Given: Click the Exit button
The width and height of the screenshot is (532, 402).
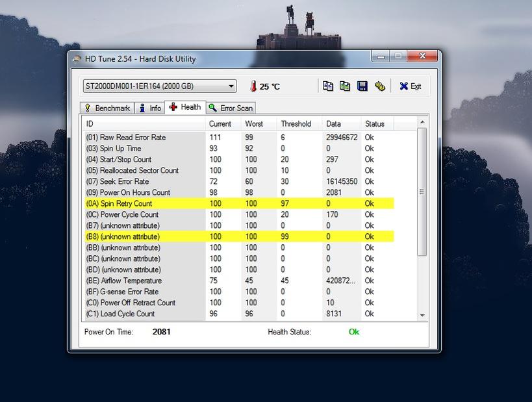Looking at the screenshot, I should click(x=410, y=86).
